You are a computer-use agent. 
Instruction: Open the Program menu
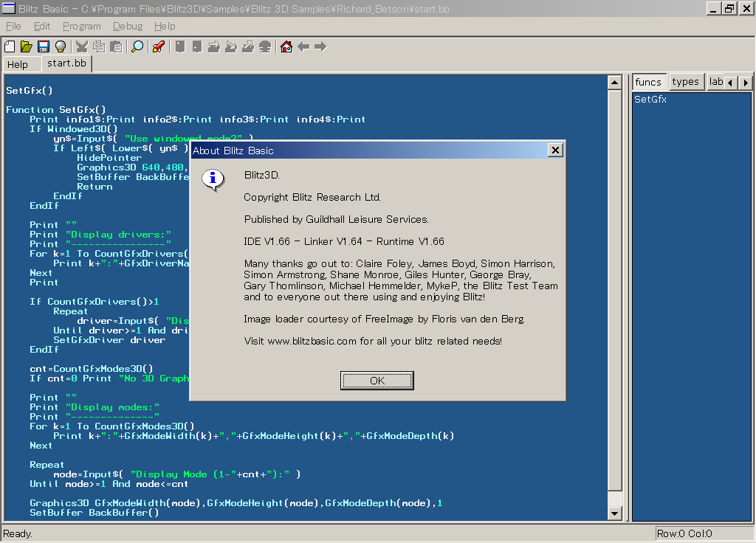[x=81, y=26]
